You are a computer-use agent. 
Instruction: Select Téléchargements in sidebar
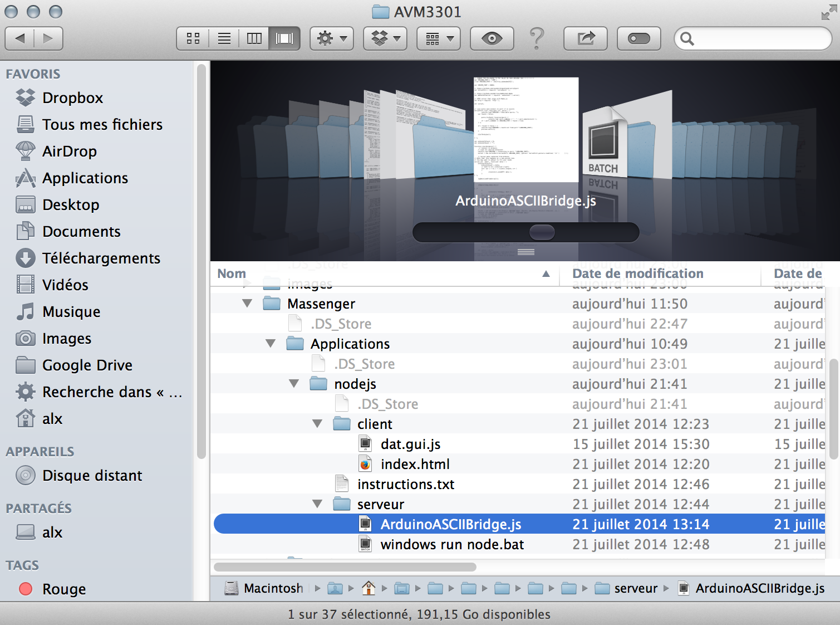pyautogui.click(x=101, y=258)
